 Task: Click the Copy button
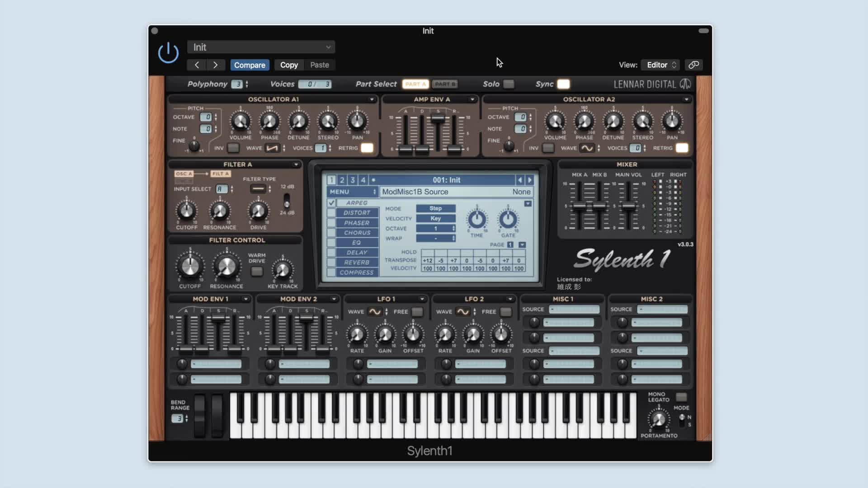289,65
